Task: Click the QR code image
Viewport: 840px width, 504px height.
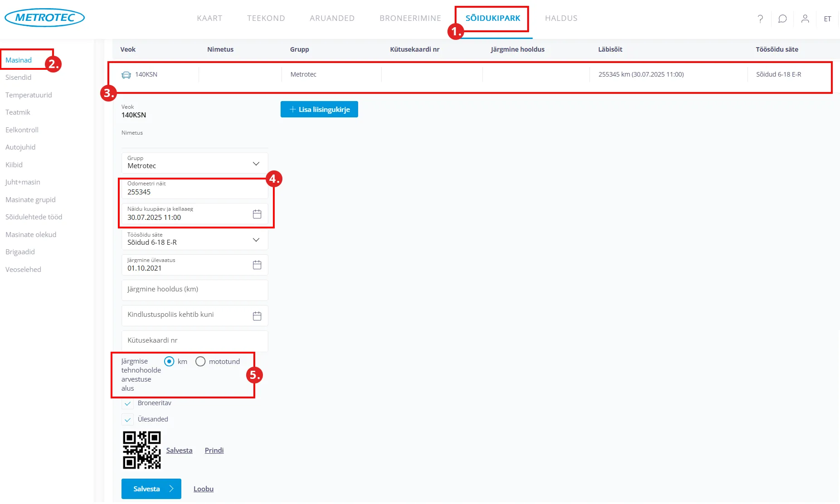Action: point(142,450)
